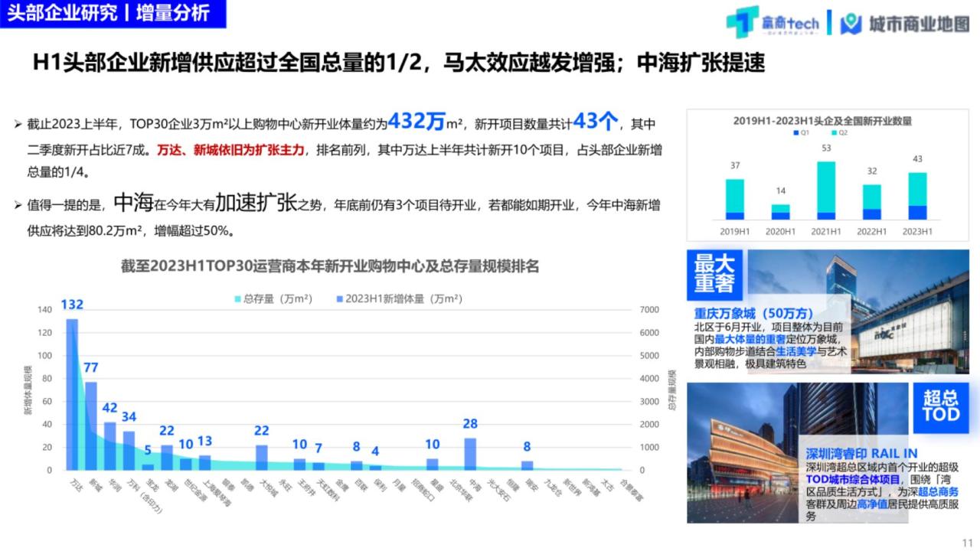Click the 深圳湾睿印 RAIL IN title
980x551 pixels.
click(861, 453)
